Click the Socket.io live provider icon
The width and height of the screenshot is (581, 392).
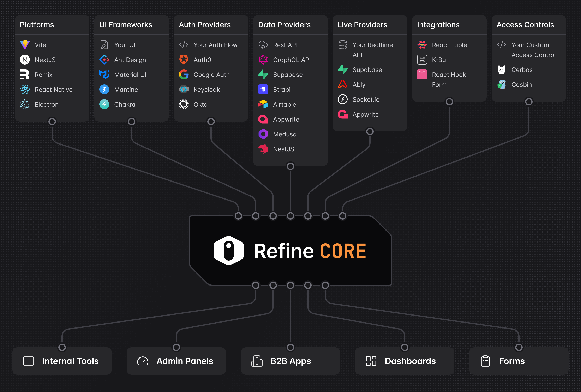point(343,99)
